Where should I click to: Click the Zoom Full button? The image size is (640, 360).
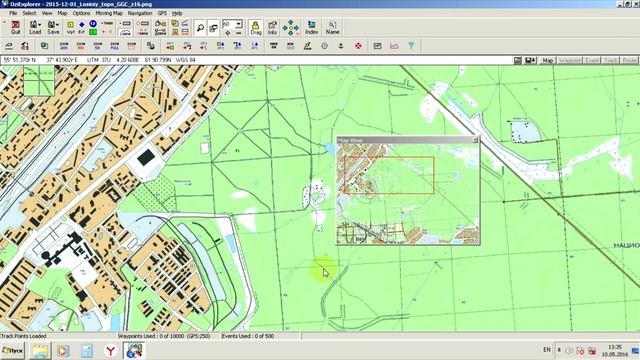(114, 46)
